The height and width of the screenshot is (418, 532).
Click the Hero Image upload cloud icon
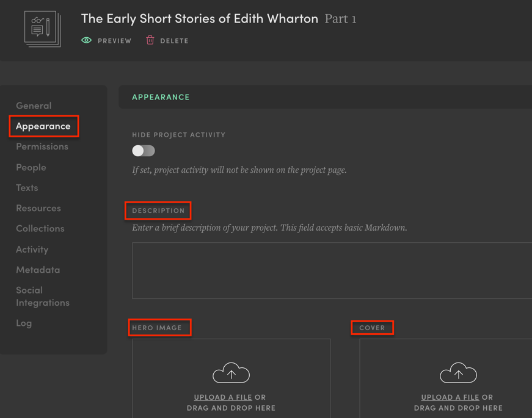pyautogui.click(x=231, y=373)
